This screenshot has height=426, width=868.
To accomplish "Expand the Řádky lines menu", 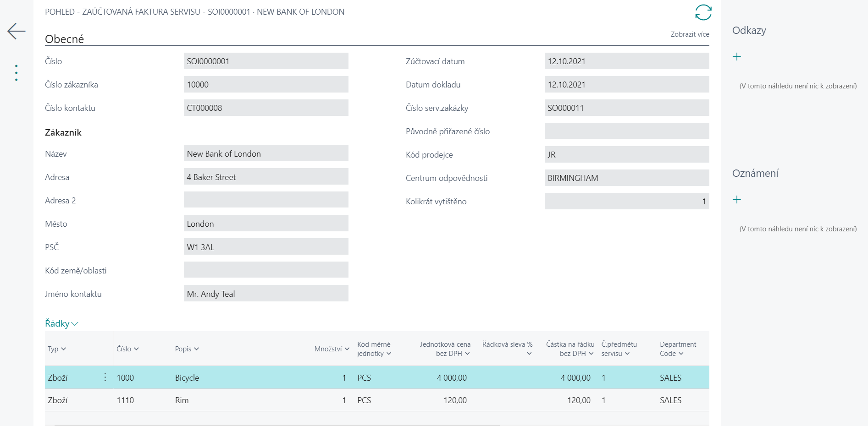I will coord(61,323).
